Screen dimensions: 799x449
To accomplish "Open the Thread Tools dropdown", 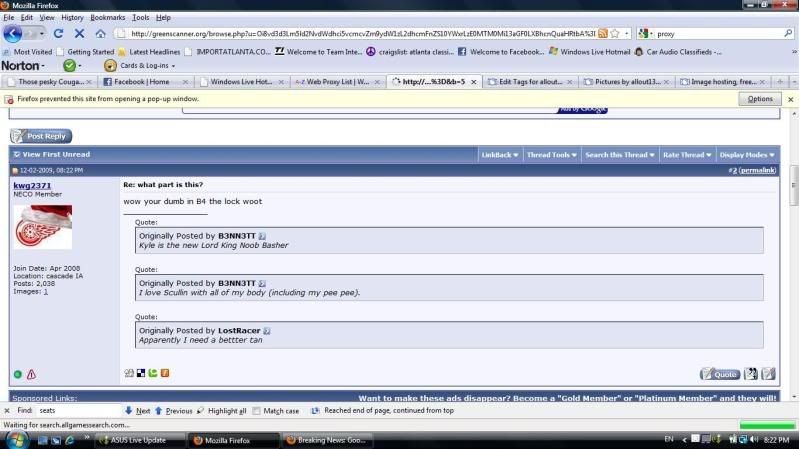I will tap(551, 155).
